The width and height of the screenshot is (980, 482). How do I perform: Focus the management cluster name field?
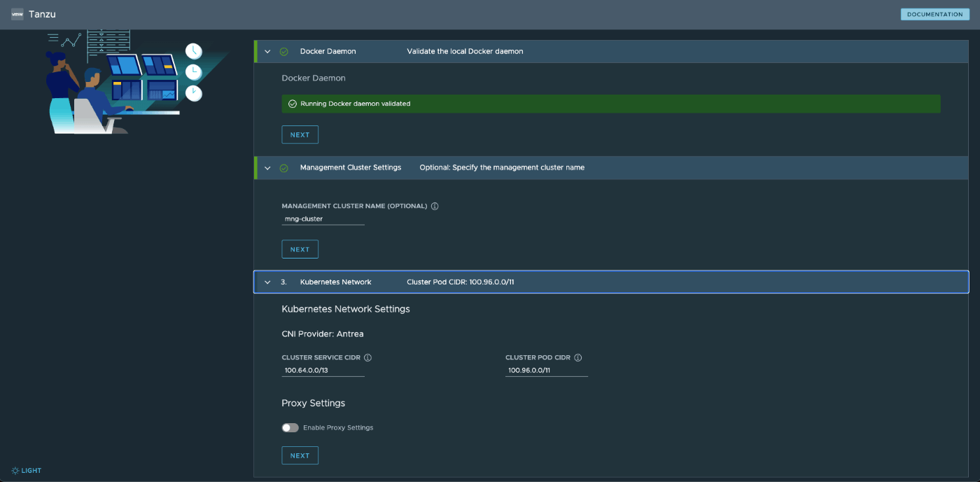tap(323, 219)
